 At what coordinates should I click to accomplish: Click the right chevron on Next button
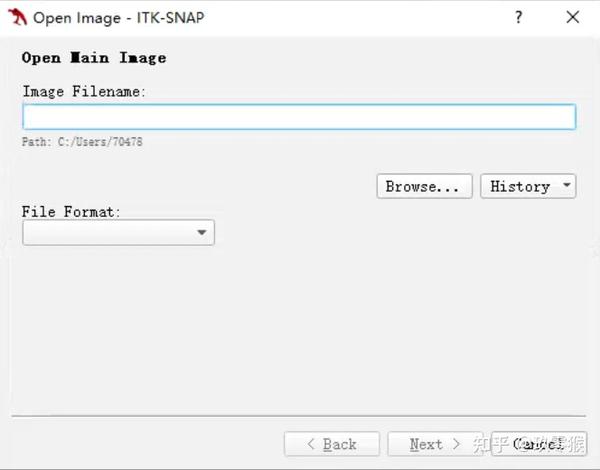coord(456,444)
